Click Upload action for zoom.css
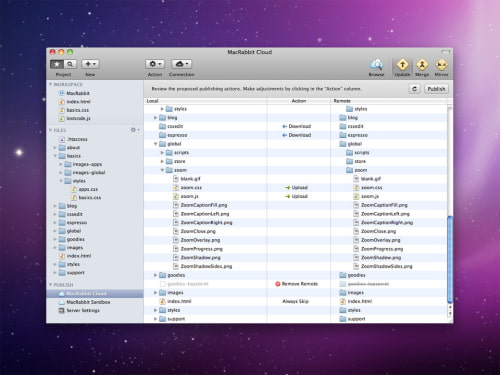 [296, 188]
